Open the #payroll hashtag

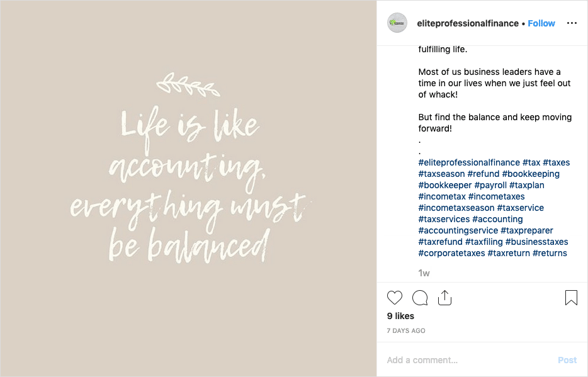(x=490, y=185)
